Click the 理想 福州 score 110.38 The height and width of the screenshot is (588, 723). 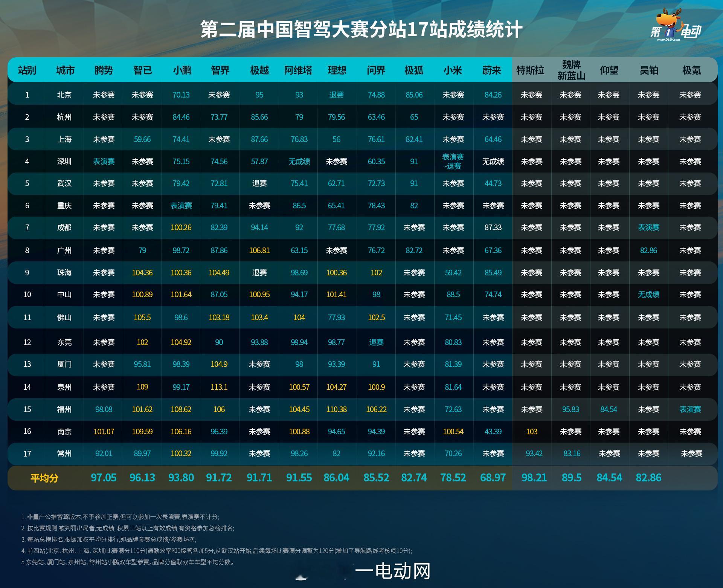337,409
